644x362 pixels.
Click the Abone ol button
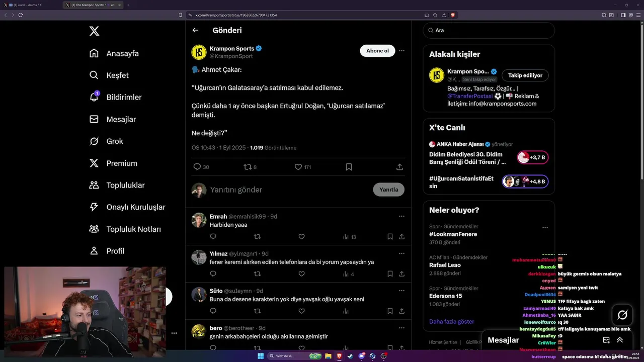(x=377, y=51)
